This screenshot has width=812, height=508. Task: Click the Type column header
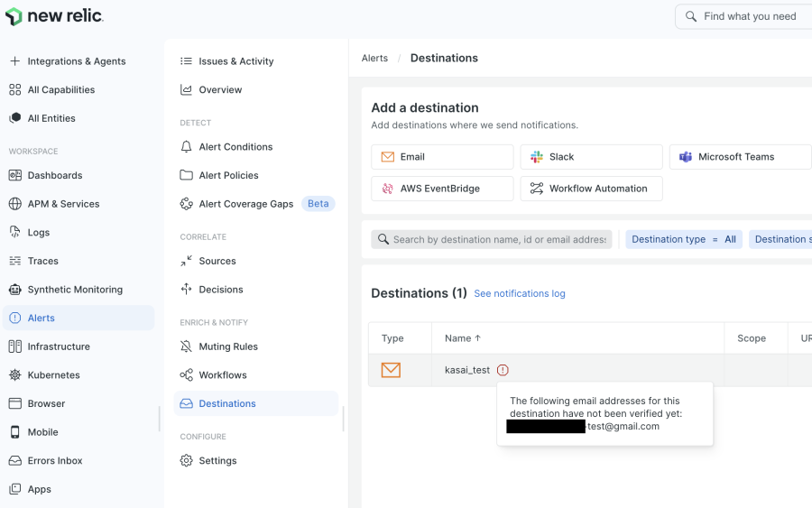392,338
